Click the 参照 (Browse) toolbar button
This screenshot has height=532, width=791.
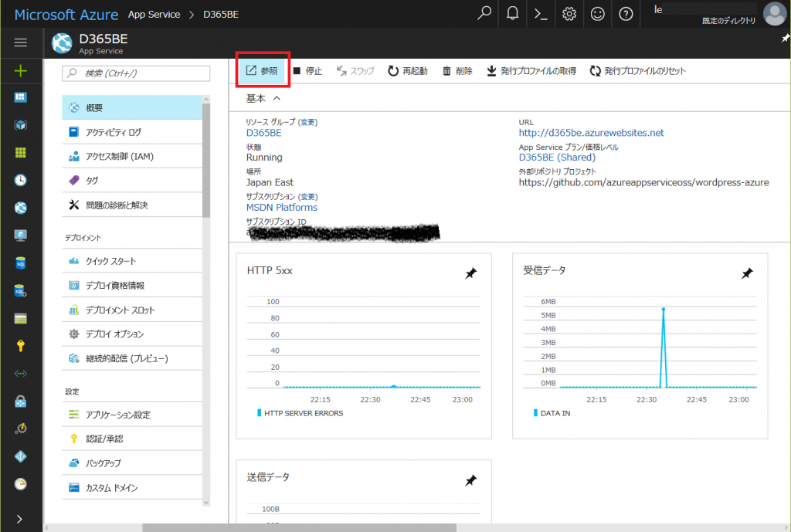point(263,70)
